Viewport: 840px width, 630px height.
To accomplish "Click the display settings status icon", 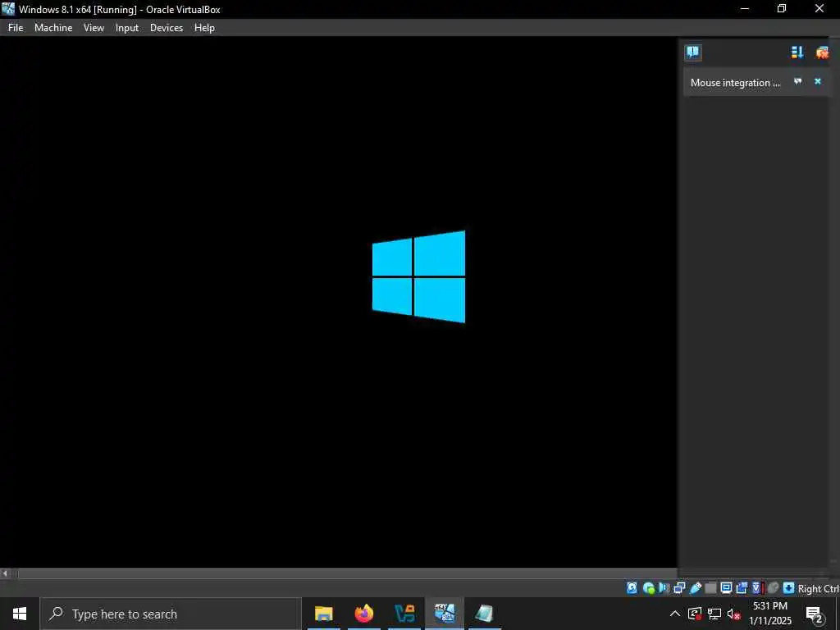I will tap(727, 588).
